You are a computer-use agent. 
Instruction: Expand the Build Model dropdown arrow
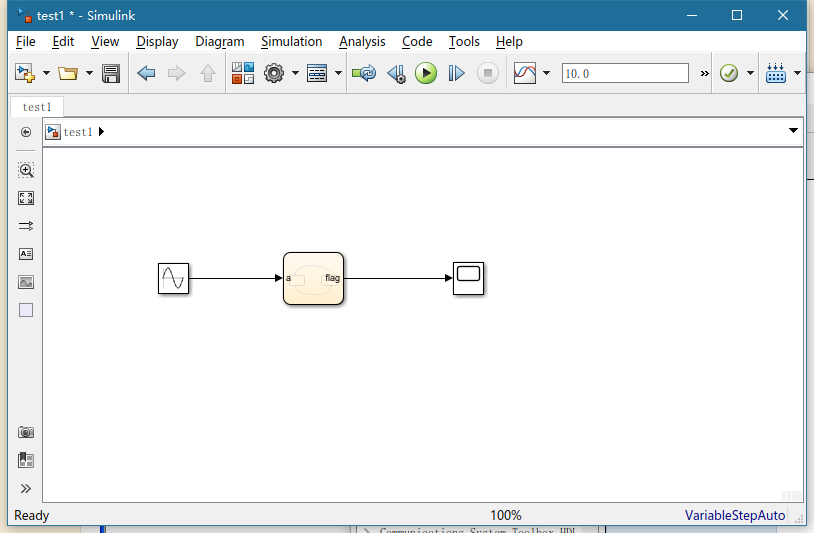point(797,73)
